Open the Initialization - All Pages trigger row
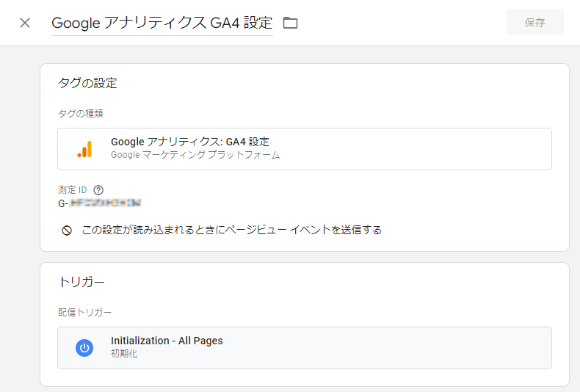580x392 pixels. pyautogui.click(x=305, y=348)
